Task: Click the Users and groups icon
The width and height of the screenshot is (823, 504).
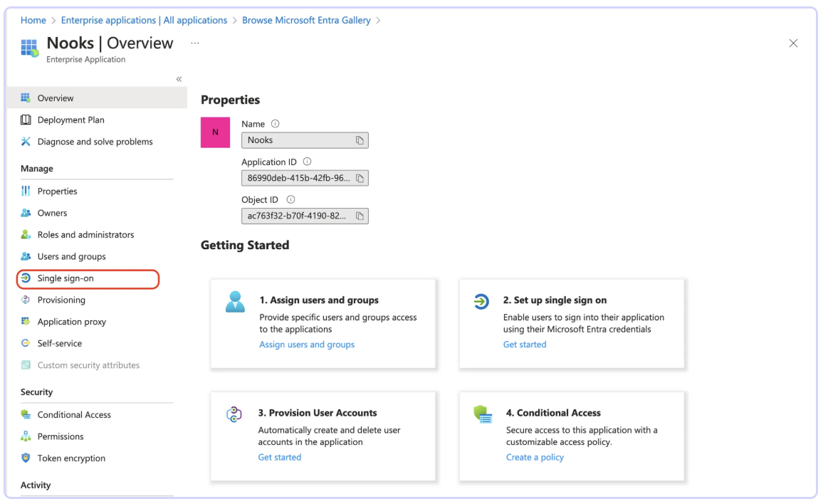Action: [25, 256]
